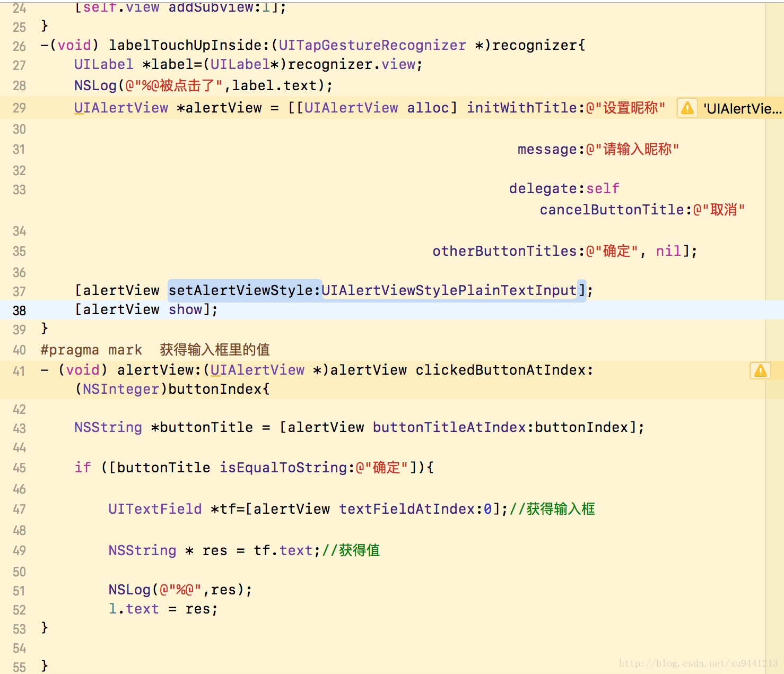Click 'delegate:self' parameter

[x=564, y=188]
